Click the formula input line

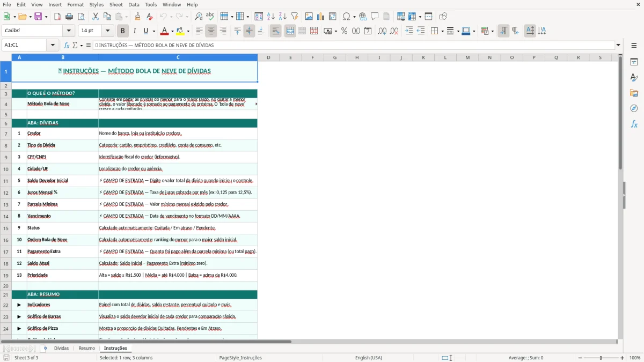353,45
